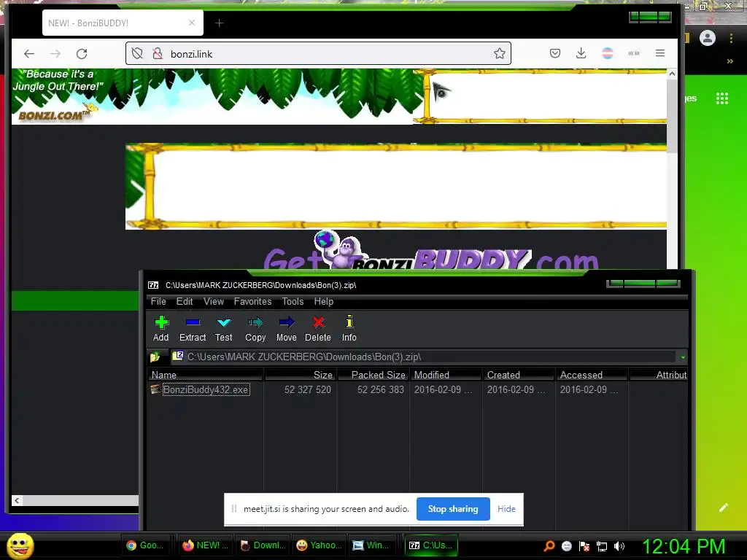The image size is (747, 560).
Task: Click the striped extension icon in Firefox toolbar
Action: [x=608, y=53]
